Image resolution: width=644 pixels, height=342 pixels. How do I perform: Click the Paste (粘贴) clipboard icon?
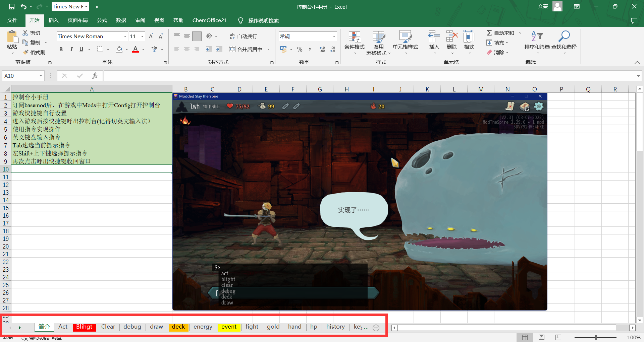click(12, 37)
